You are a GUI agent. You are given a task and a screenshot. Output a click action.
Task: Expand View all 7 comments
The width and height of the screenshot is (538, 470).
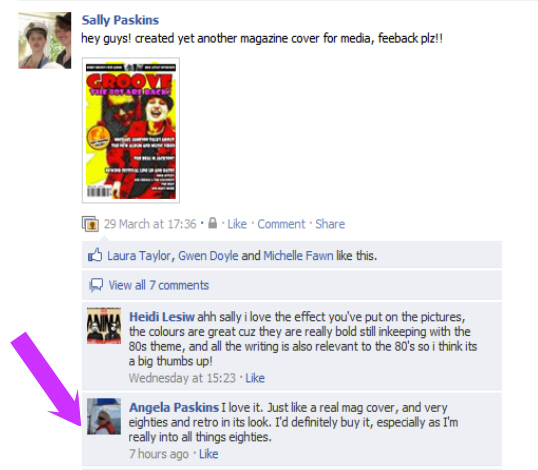[159, 285]
